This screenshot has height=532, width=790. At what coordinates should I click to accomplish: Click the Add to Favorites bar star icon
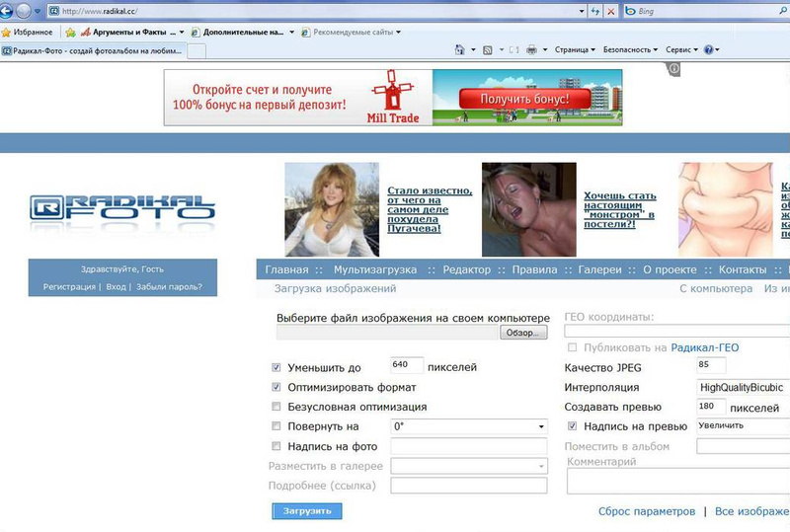[70, 33]
